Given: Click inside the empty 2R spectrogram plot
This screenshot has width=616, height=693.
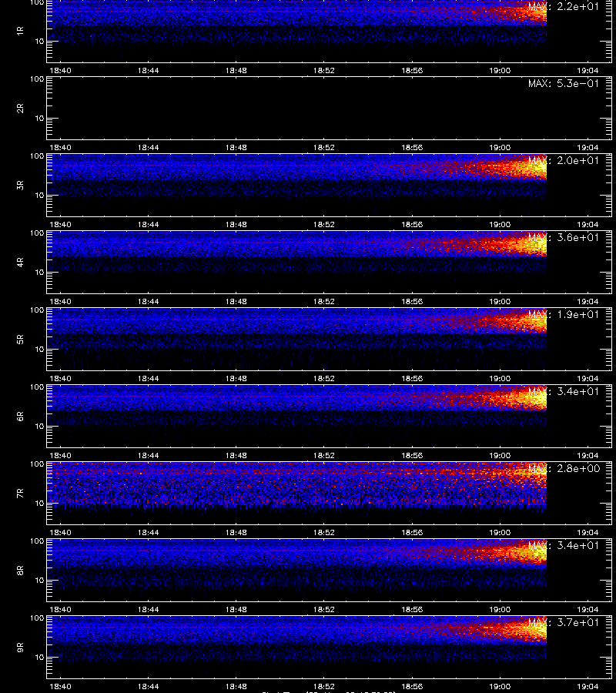Looking at the screenshot, I should [330, 109].
